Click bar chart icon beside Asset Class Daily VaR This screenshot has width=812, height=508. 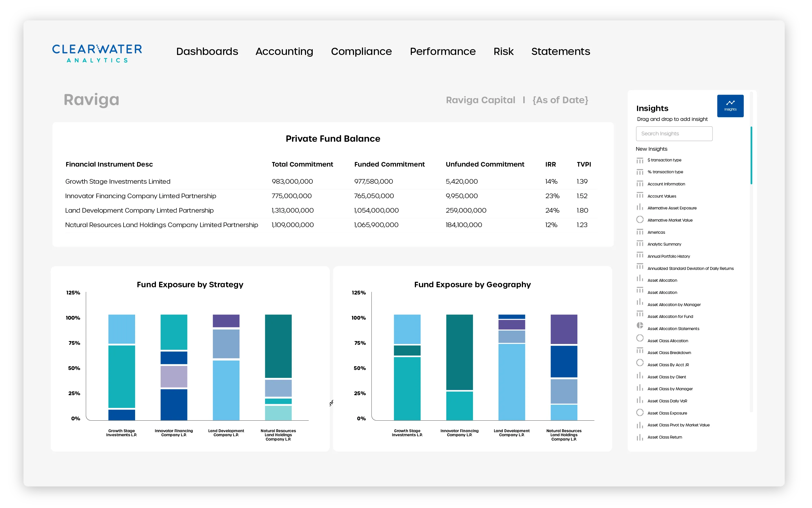coord(640,400)
